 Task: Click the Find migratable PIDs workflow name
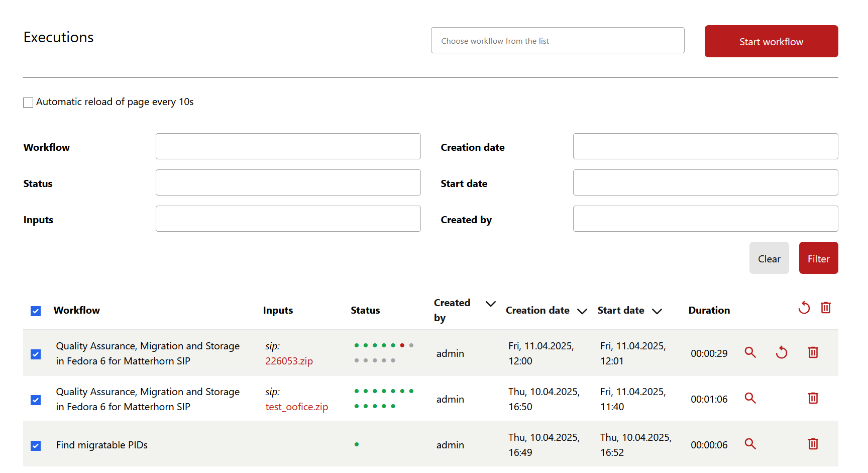pyautogui.click(x=102, y=445)
